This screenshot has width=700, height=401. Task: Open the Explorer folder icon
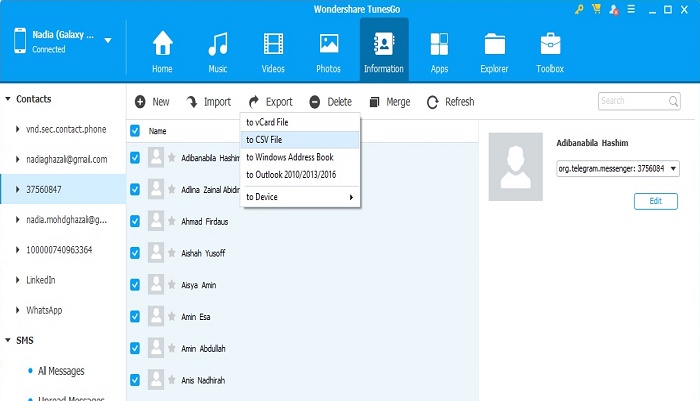click(494, 45)
